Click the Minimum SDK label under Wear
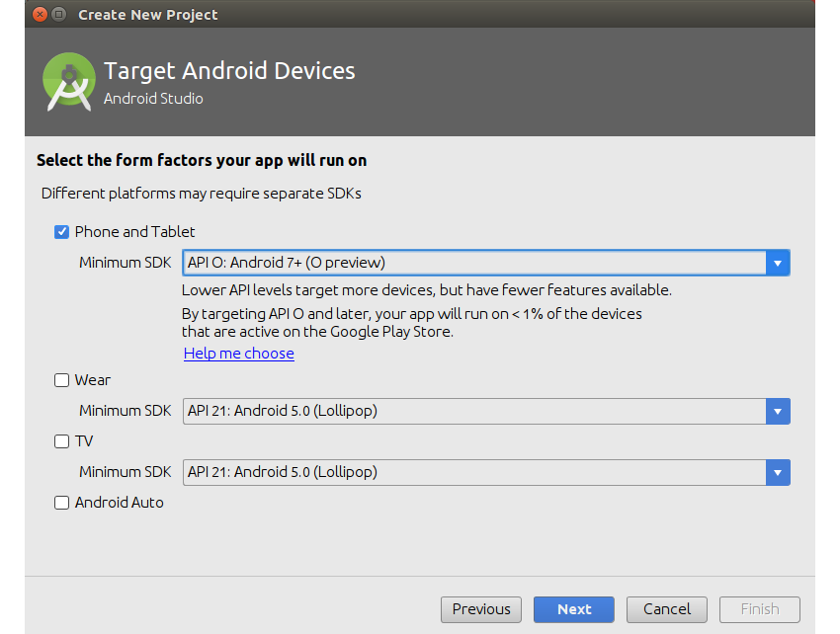The width and height of the screenshot is (840, 634). 126,411
